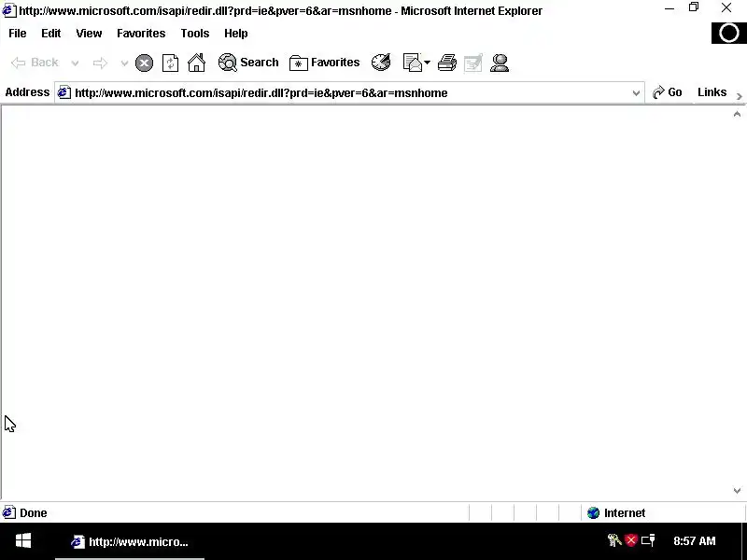The height and width of the screenshot is (560, 747).
Task: Click the Edit page toolbar icon
Action: coord(473,63)
